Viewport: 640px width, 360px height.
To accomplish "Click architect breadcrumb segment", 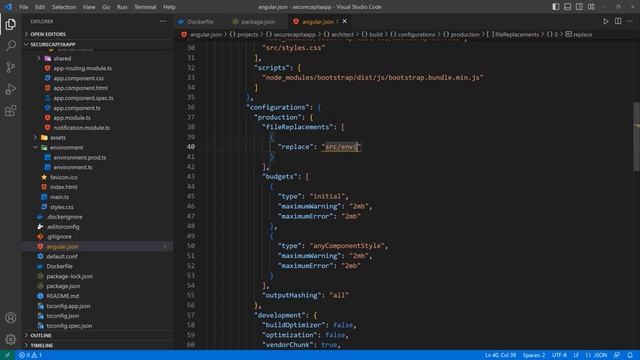I will 338,35.
